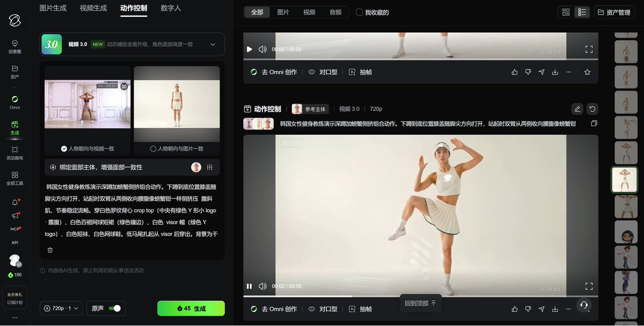Screen dimensions: 644x326
Task: Click 会员有礼 订阅计划 subscription box
Action: click(x=14, y=298)
